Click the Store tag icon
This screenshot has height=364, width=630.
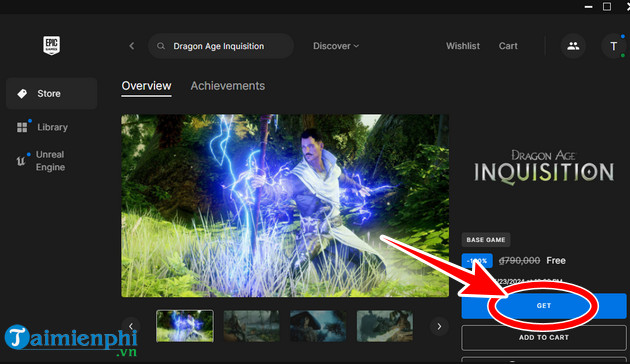tap(22, 94)
